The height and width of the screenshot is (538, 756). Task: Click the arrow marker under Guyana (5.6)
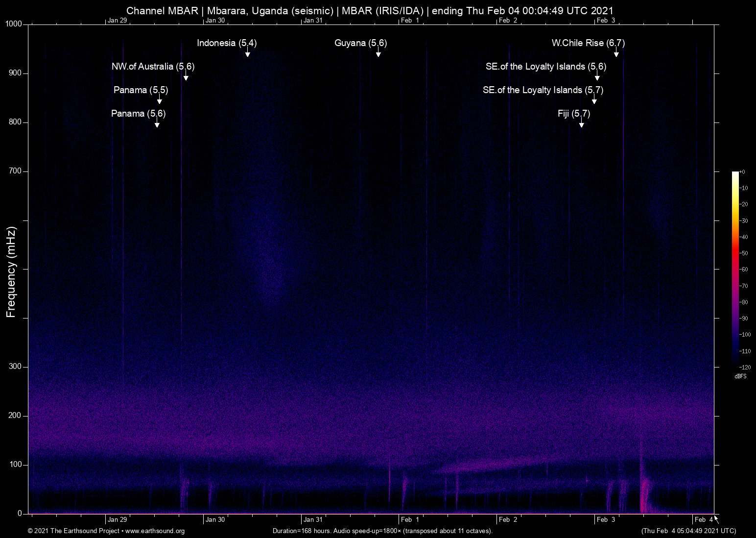pyautogui.click(x=378, y=53)
